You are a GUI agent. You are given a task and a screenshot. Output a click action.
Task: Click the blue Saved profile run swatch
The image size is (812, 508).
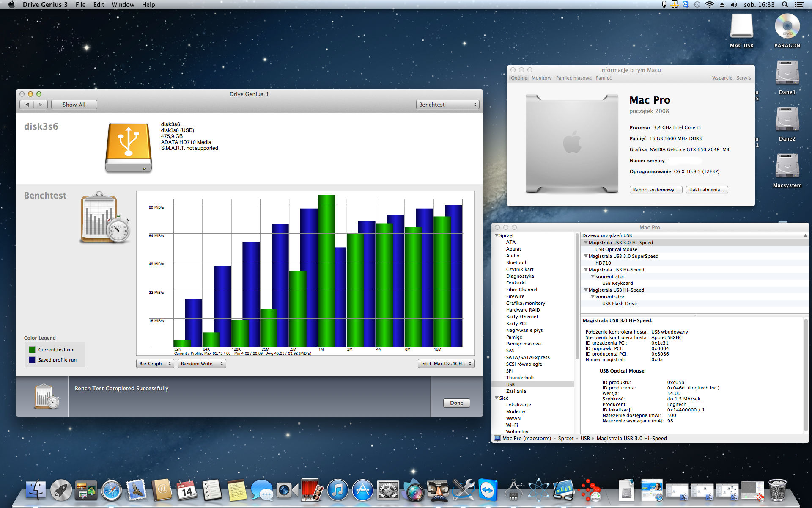[32, 360]
